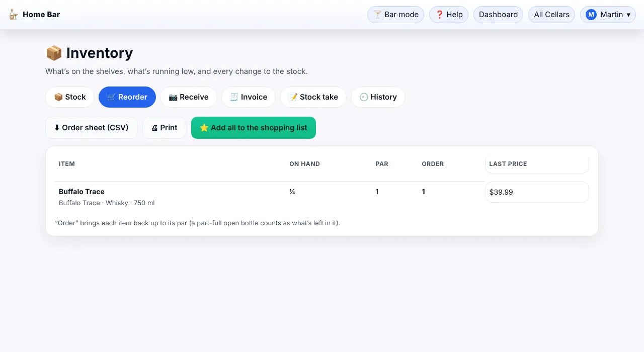Viewport: 644px width, 352px height.
Task: Click the user avatar M icon
Action: point(591,15)
